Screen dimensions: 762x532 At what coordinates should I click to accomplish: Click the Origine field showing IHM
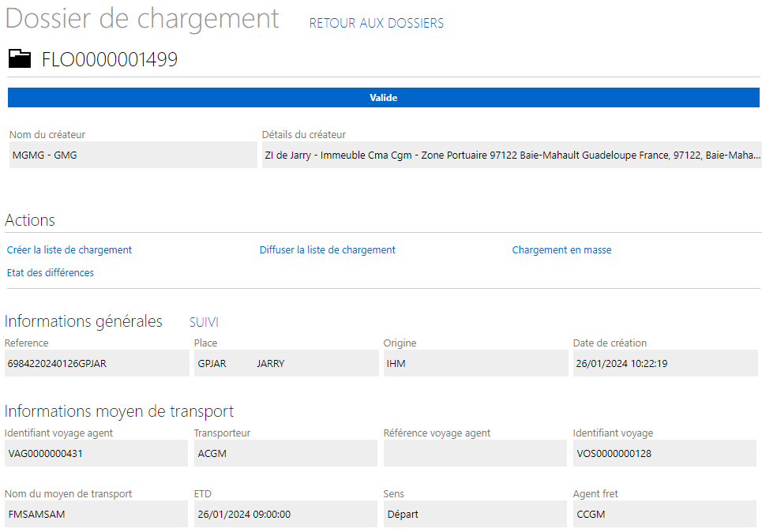pos(476,363)
